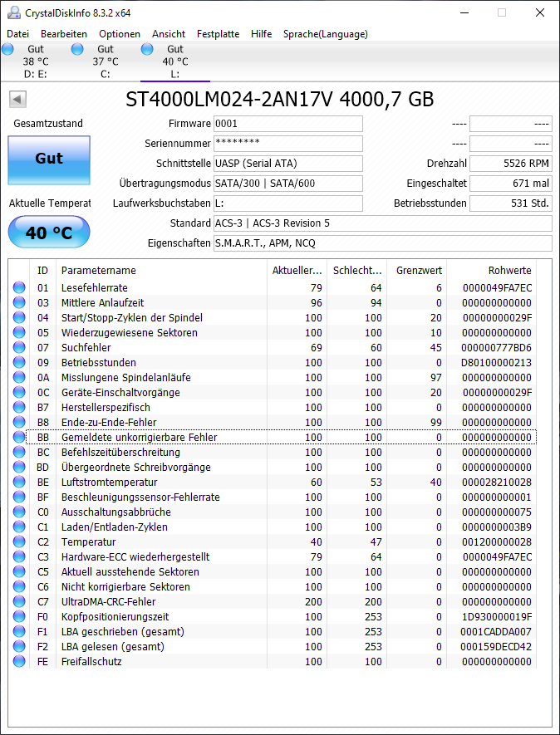Select the L: drive tab
The width and height of the screenshot is (560, 735).
(175, 61)
